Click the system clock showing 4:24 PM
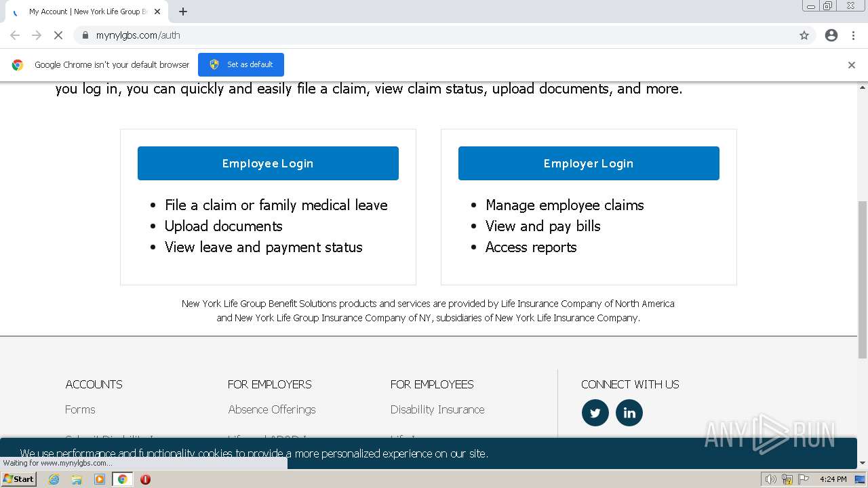 (833, 479)
